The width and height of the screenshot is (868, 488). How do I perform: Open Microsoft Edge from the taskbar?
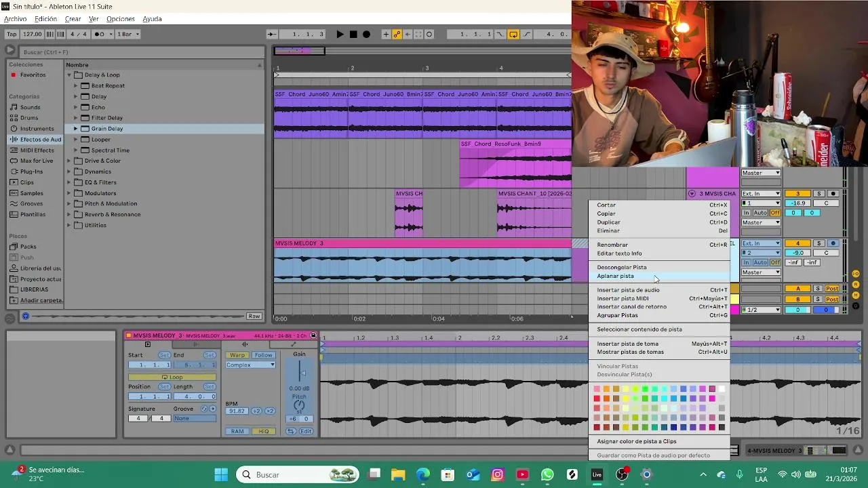pyautogui.click(x=423, y=474)
